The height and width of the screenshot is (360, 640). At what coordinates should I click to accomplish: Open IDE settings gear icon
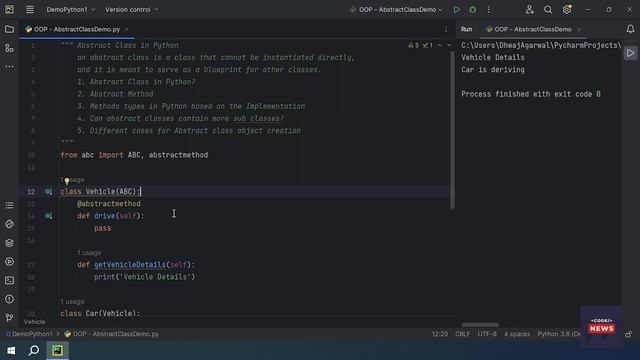point(567,9)
